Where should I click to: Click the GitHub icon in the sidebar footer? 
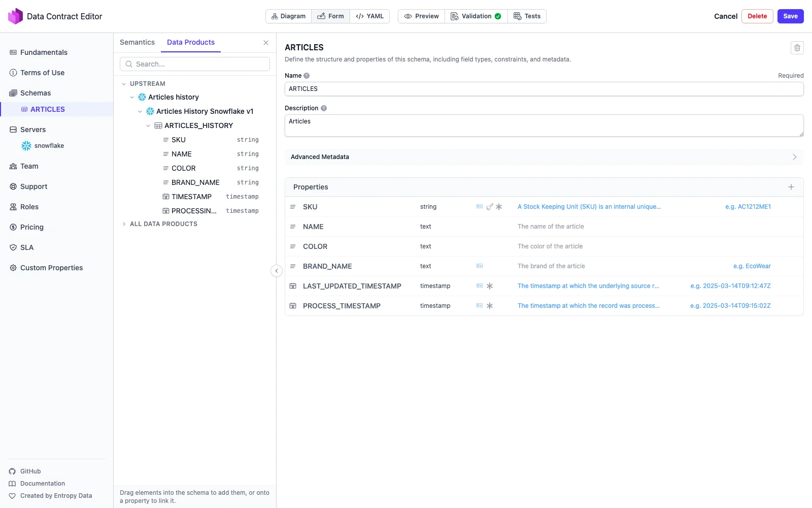[x=12, y=471]
